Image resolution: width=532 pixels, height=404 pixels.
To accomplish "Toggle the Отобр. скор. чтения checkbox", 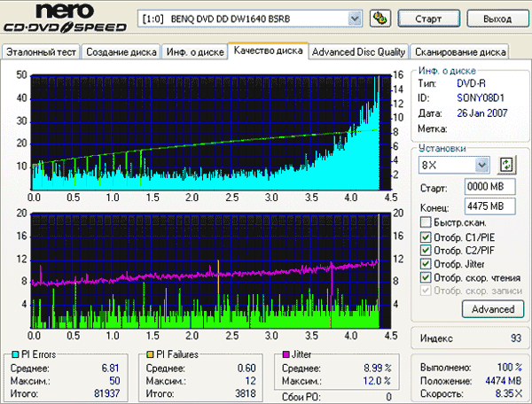I will [x=426, y=277].
